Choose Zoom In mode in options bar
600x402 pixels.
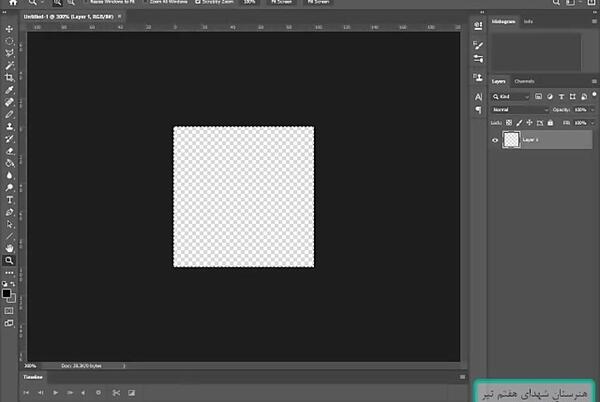57,3
